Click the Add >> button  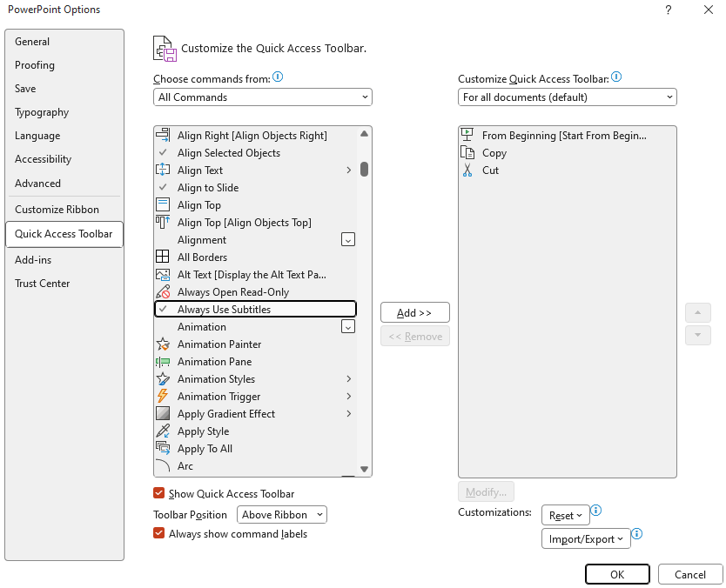pyautogui.click(x=414, y=313)
